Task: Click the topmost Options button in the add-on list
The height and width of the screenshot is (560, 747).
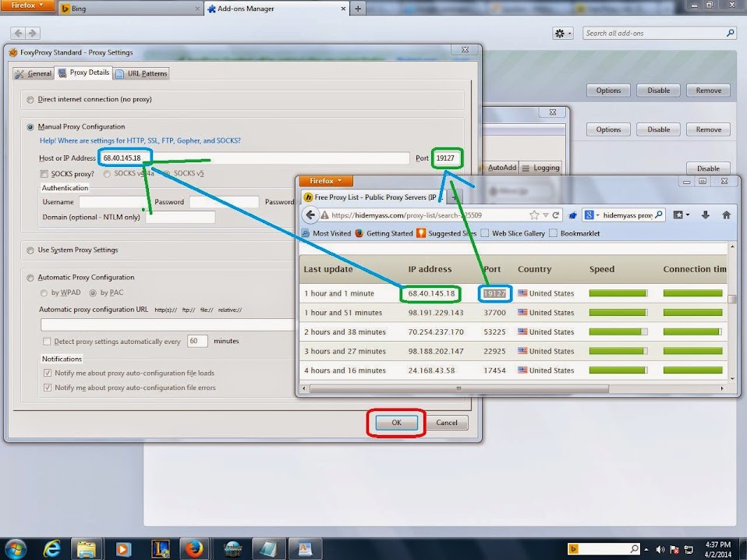Action: 608,90
